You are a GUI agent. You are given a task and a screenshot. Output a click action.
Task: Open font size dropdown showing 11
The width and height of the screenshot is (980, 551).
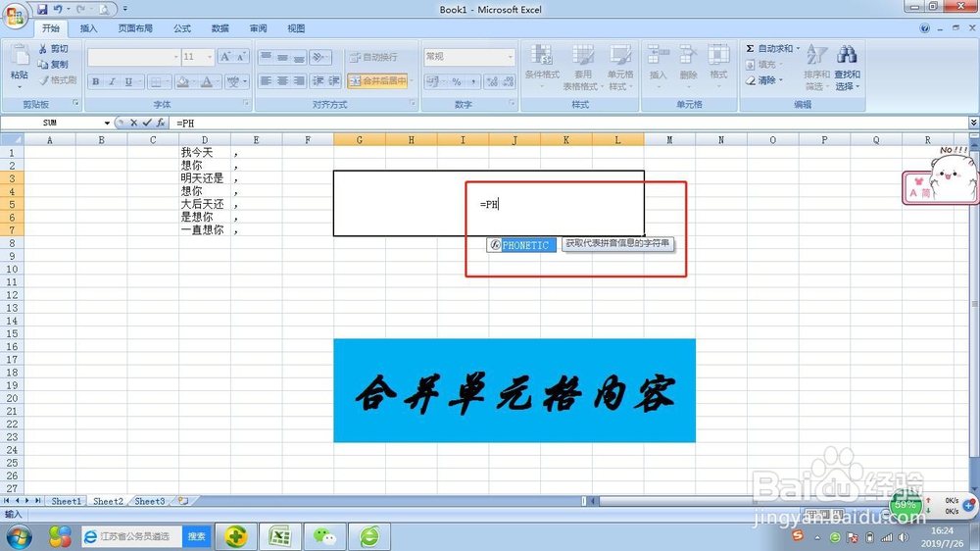click(x=210, y=57)
